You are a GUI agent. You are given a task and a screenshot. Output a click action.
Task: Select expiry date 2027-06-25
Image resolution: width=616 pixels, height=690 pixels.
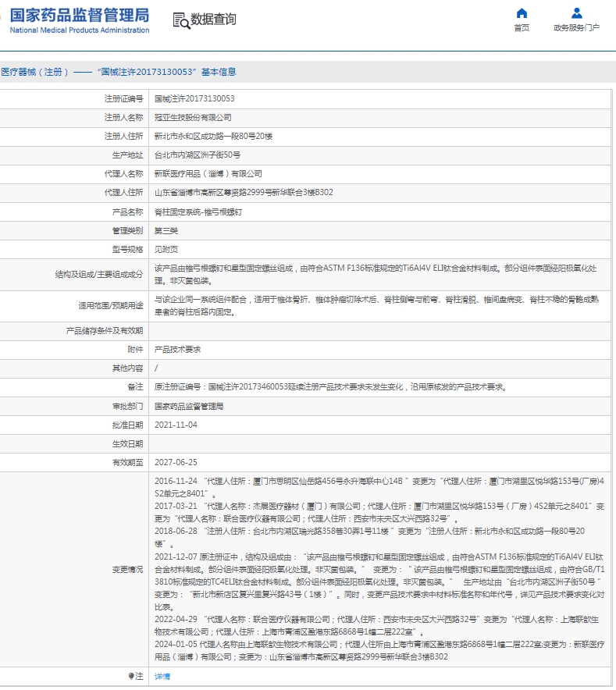pyautogui.click(x=176, y=463)
